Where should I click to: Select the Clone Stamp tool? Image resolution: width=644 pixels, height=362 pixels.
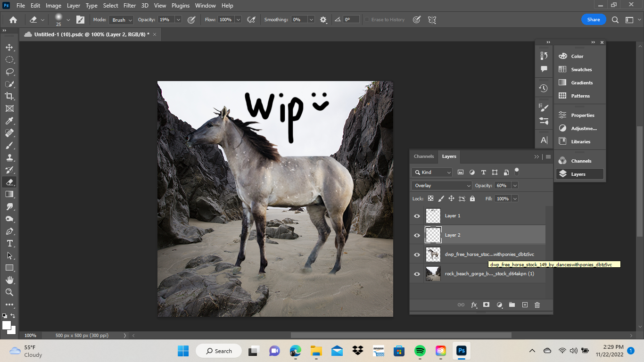9,157
